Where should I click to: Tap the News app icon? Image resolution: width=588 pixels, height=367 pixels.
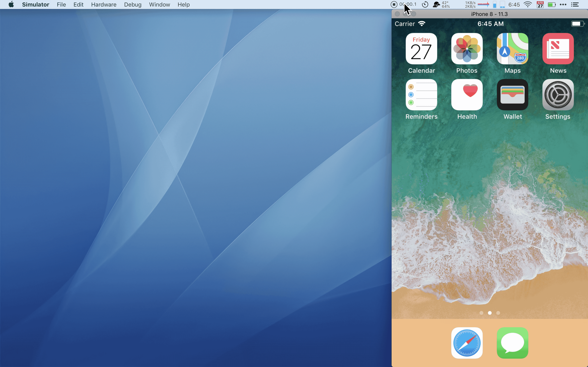[x=558, y=49]
